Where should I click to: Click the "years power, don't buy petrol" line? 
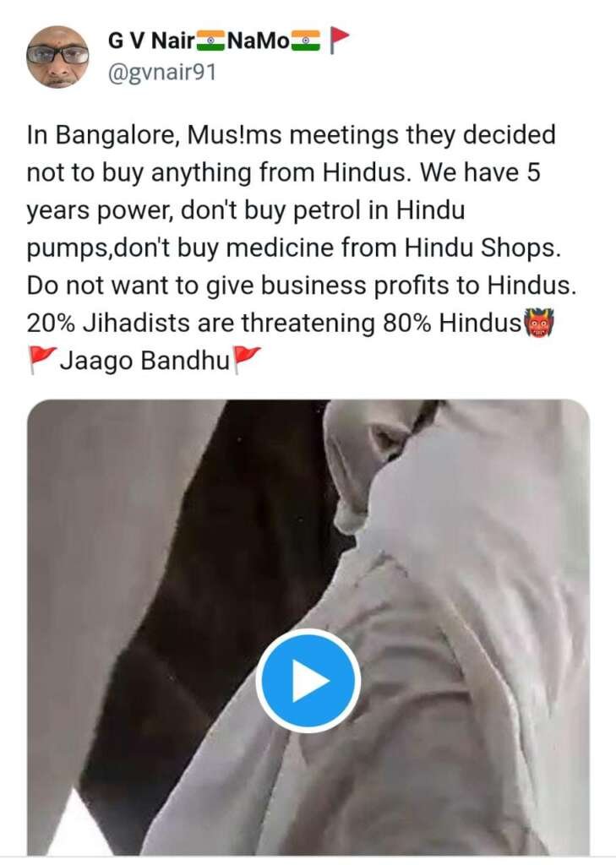[x=246, y=211]
